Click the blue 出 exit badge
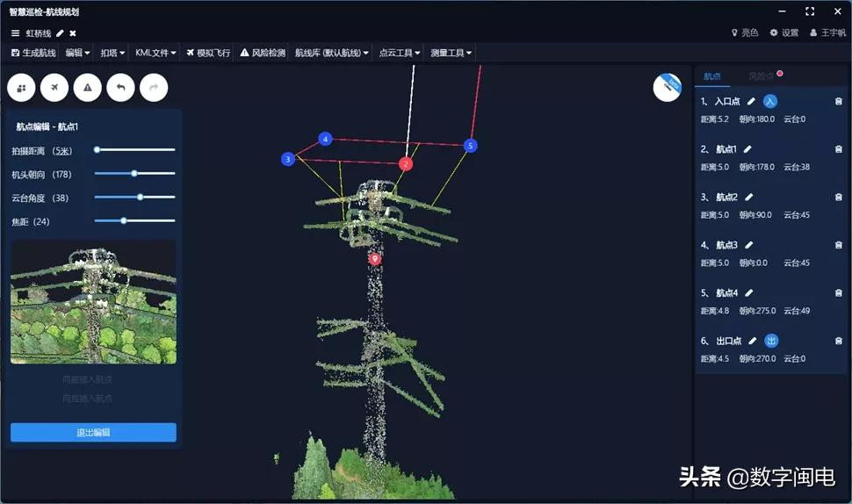 771,341
